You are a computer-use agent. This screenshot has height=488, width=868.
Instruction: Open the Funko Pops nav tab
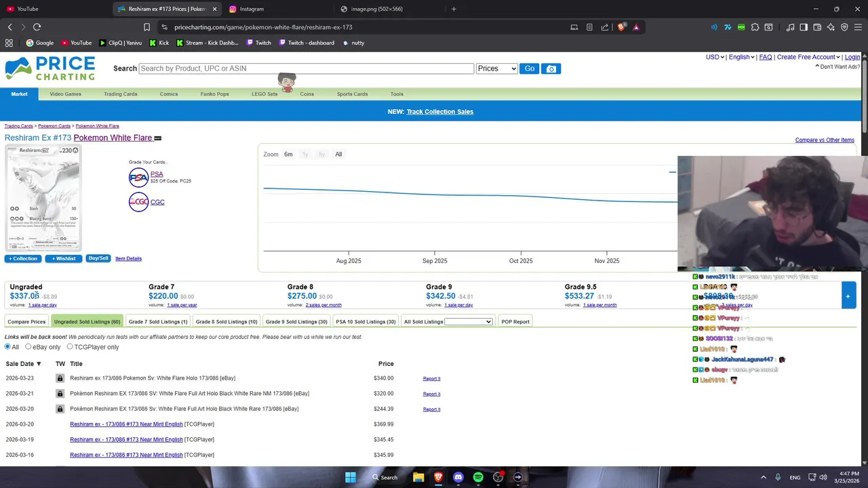pyautogui.click(x=214, y=94)
